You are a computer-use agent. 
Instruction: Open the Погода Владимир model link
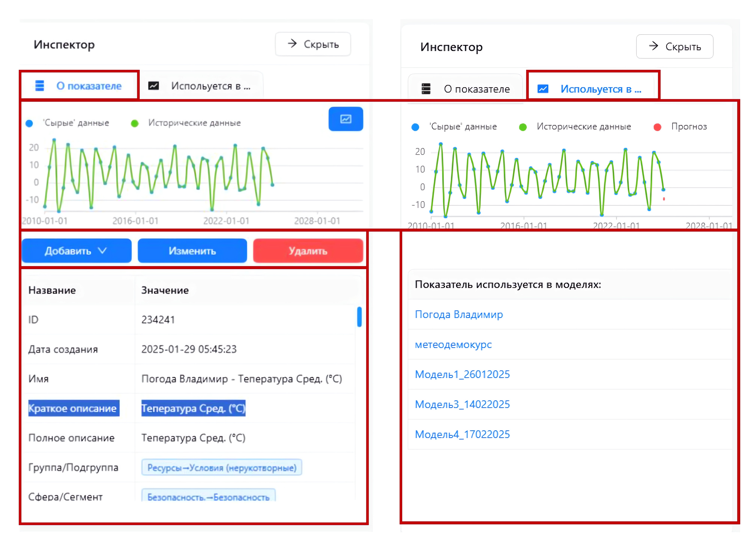[459, 315]
